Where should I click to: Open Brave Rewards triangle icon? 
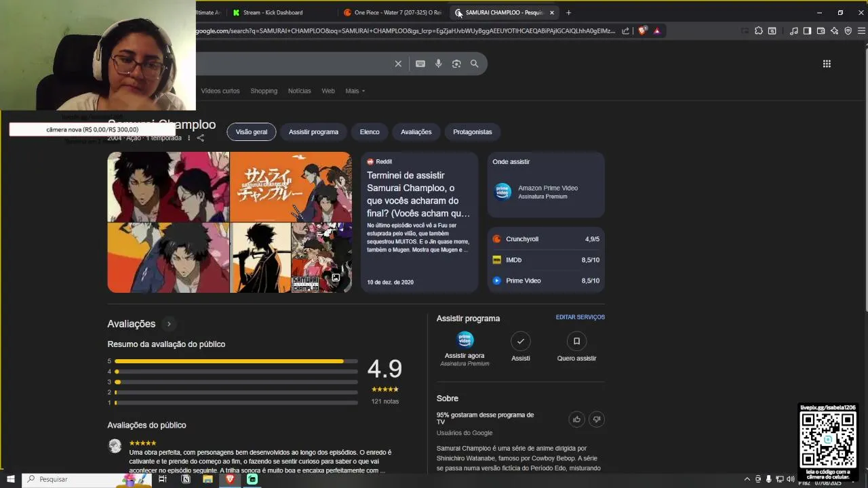[x=656, y=30]
